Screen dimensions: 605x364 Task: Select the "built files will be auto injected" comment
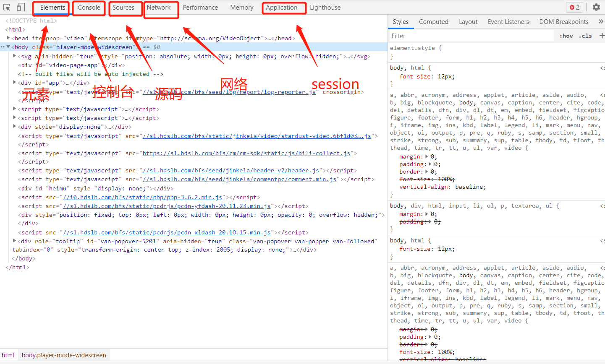click(x=91, y=74)
